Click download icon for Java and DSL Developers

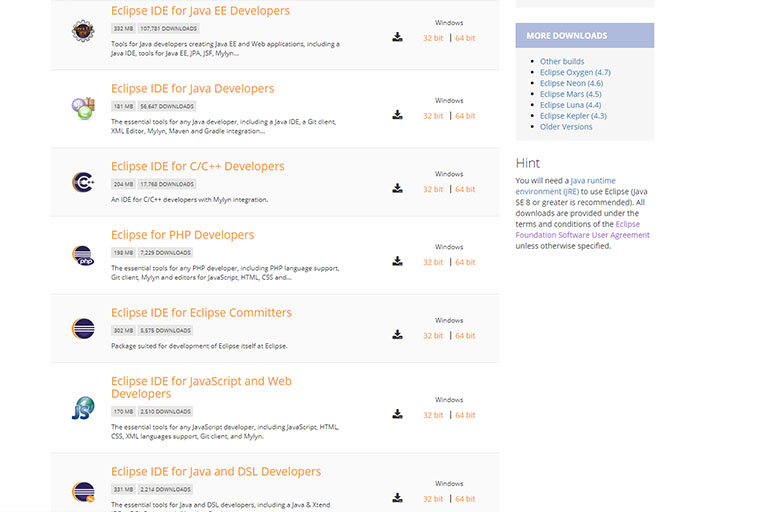(x=397, y=498)
